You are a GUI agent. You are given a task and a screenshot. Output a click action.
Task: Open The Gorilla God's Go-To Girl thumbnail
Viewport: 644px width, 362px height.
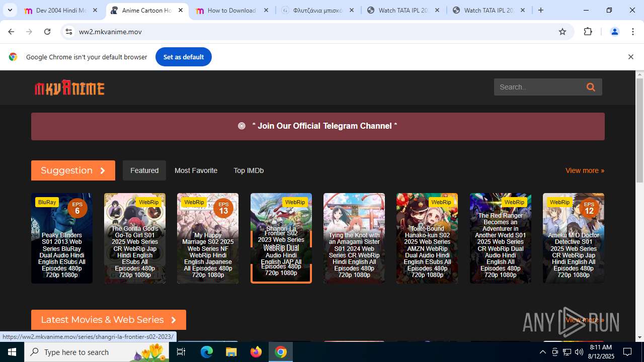135,238
